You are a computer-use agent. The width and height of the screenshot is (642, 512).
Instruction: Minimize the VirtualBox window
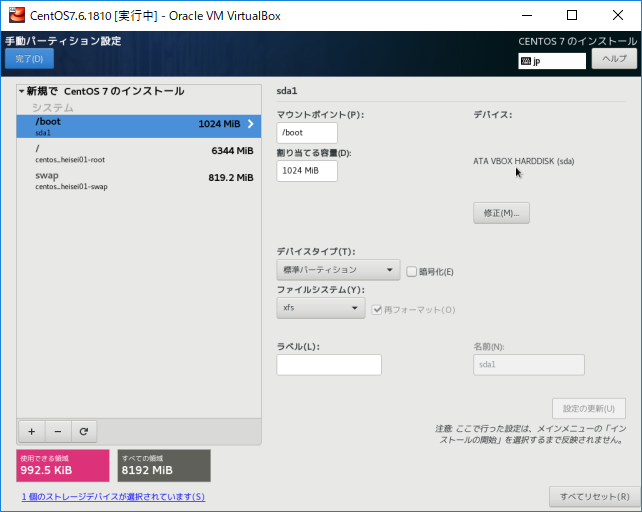pyautogui.click(x=527, y=16)
